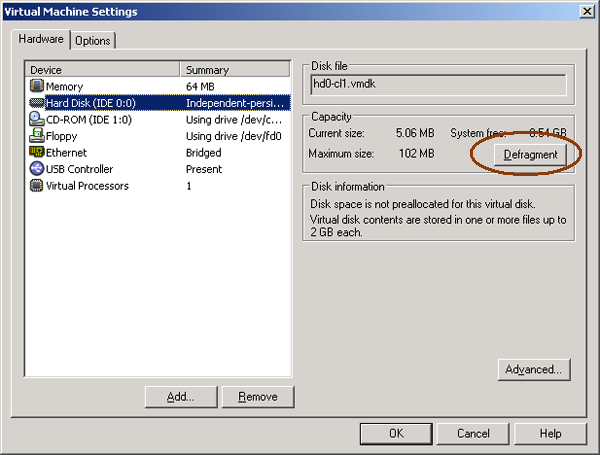Select the USB Controller label

tap(80, 169)
